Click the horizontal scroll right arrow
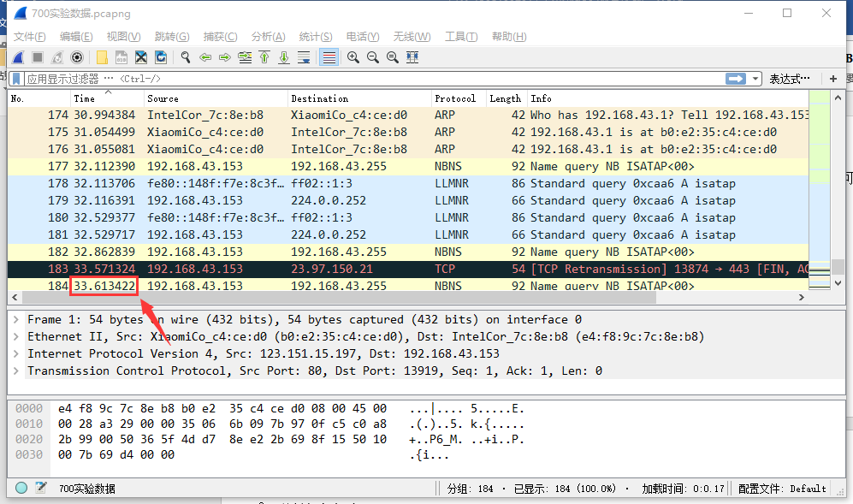The height and width of the screenshot is (504, 853). coord(802,297)
